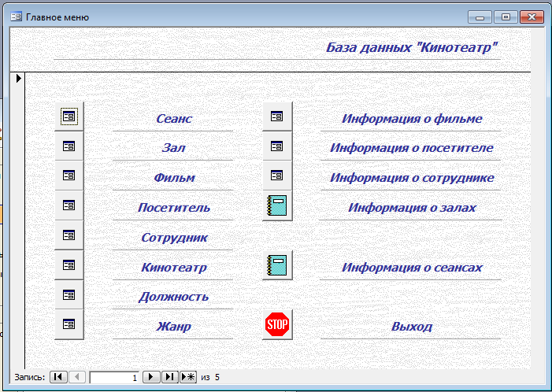The height and width of the screenshot is (392, 552).
Task: Open the Сотрудник form icon button
Action: point(69,235)
